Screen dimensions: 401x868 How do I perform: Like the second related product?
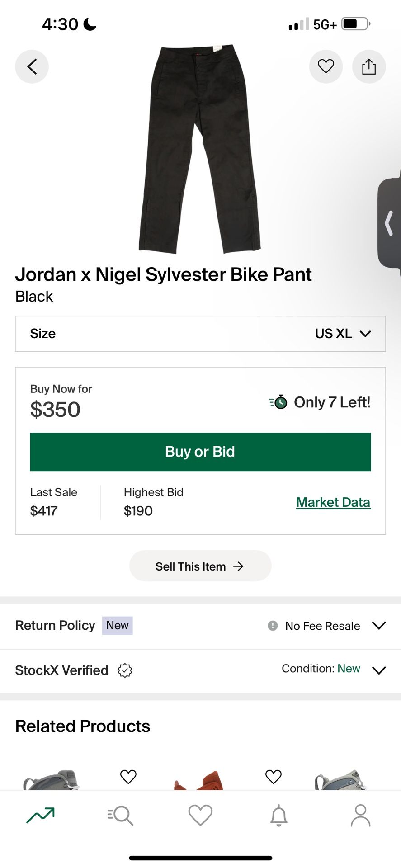pyautogui.click(x=274, y=776)
